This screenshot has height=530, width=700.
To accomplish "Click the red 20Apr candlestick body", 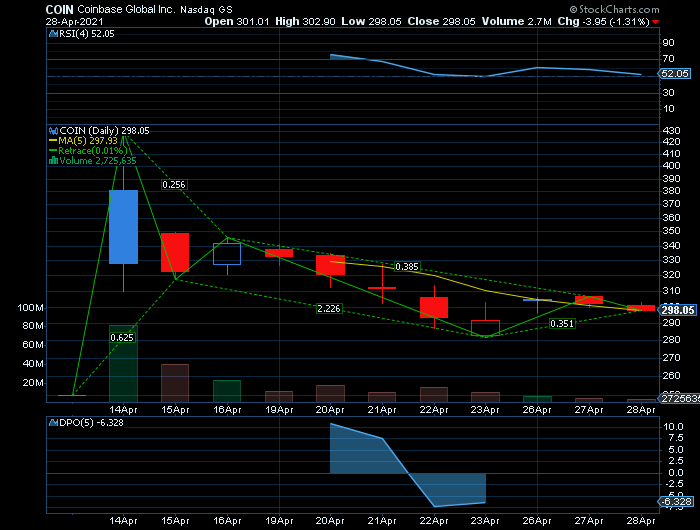I will 330,265.
